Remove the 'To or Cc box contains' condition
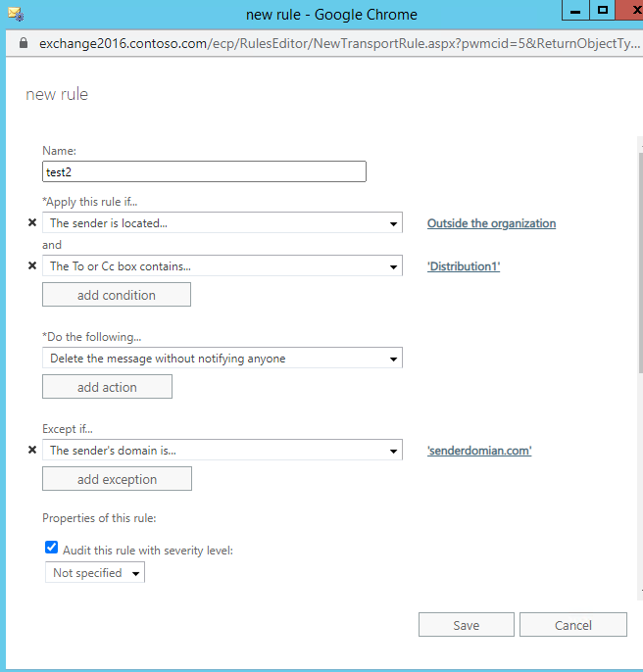Image resolution: width=643 pixels, height=672 pixels. click(32, 266)
